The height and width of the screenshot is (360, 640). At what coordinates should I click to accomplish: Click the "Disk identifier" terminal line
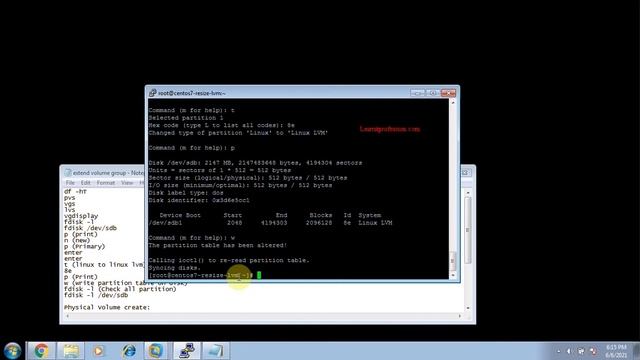coord(199,200)
